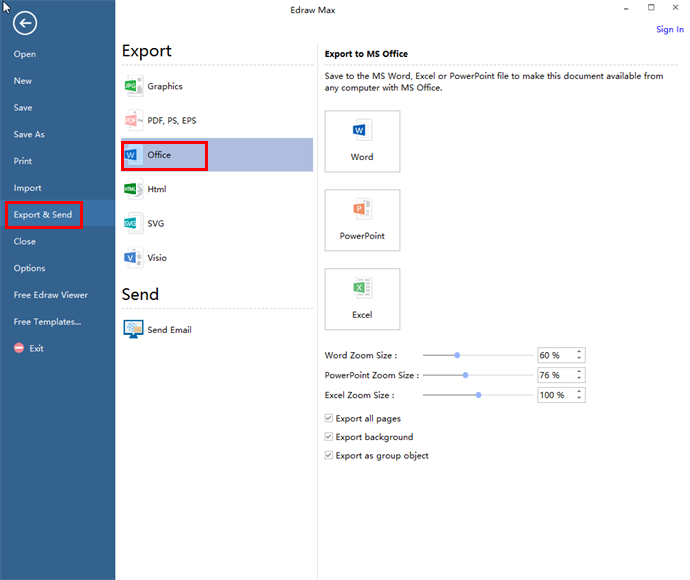Click the Visio export icon

134,258
